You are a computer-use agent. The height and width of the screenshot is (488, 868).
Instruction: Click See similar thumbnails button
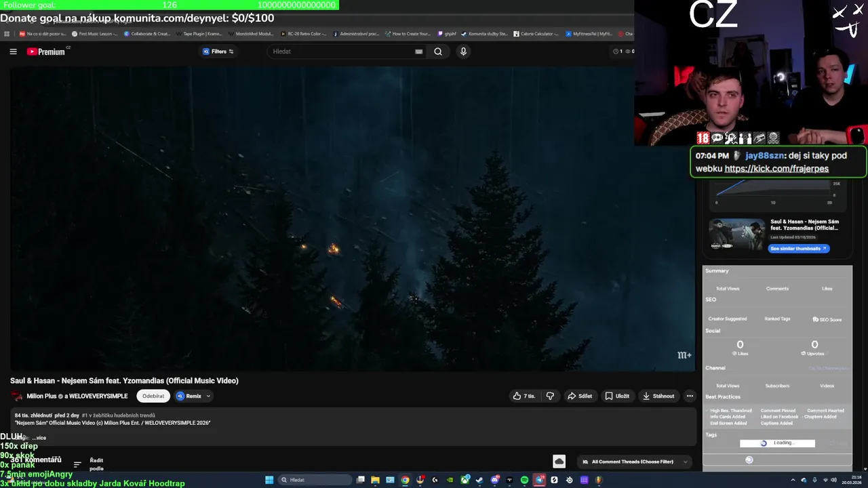pyautogui.click(x=799, y=249)
